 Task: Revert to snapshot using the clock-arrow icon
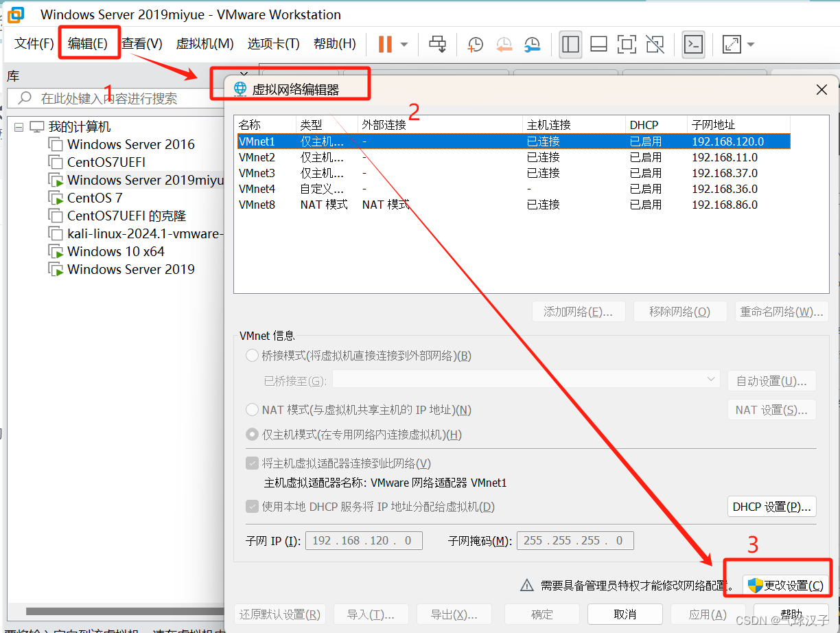click(504, 45)
